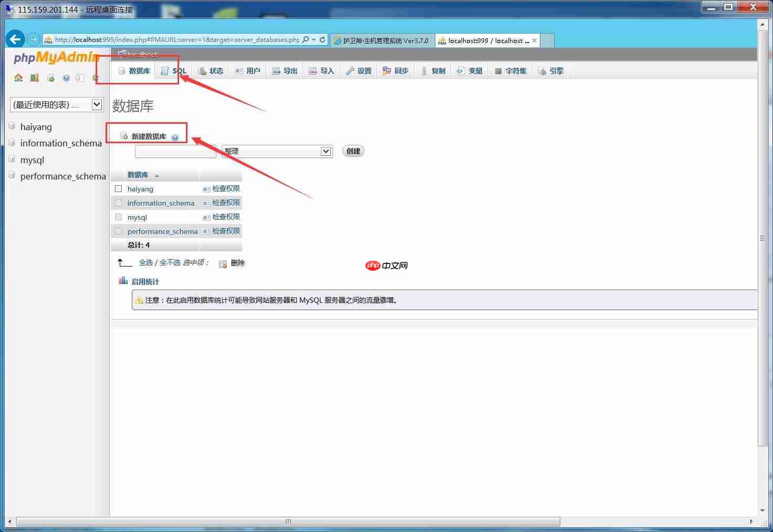
Task: Open 检查权限 link for information_schema
Action: (x=225, y=203)
